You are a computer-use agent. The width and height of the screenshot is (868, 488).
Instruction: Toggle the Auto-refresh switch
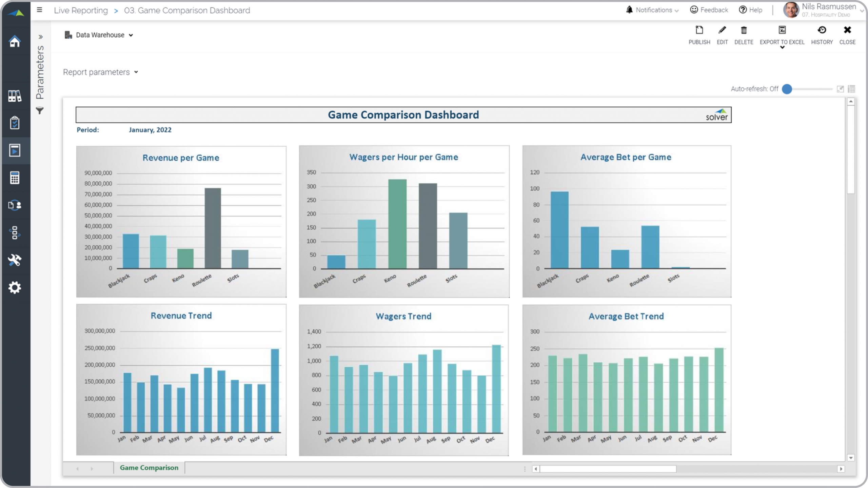[x=787, y=89]
